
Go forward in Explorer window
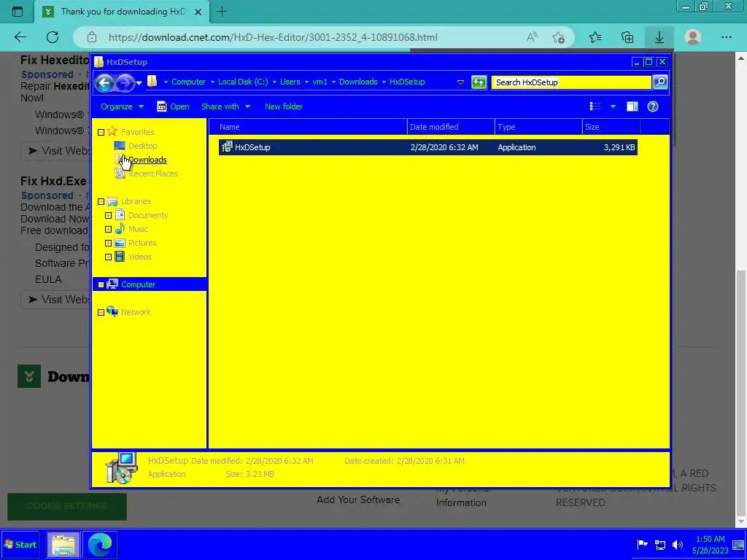pyautogui.click(x=125, y=82)
